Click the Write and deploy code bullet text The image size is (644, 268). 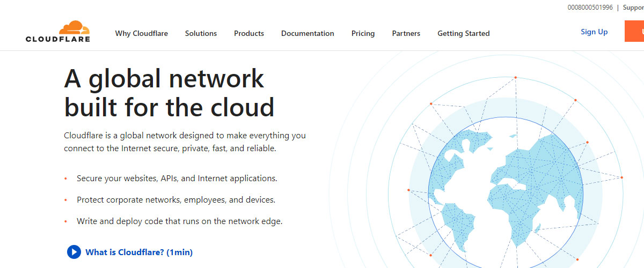tap(179, 221)
